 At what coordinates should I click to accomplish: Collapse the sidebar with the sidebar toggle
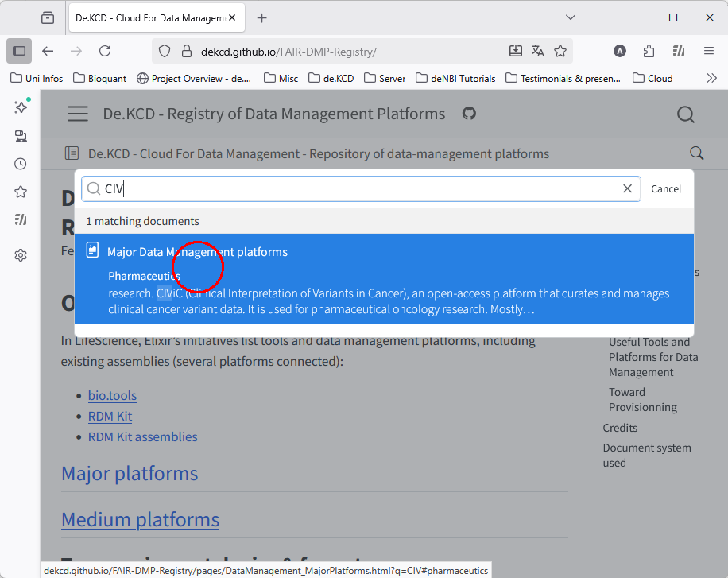[x=18, y=51]
